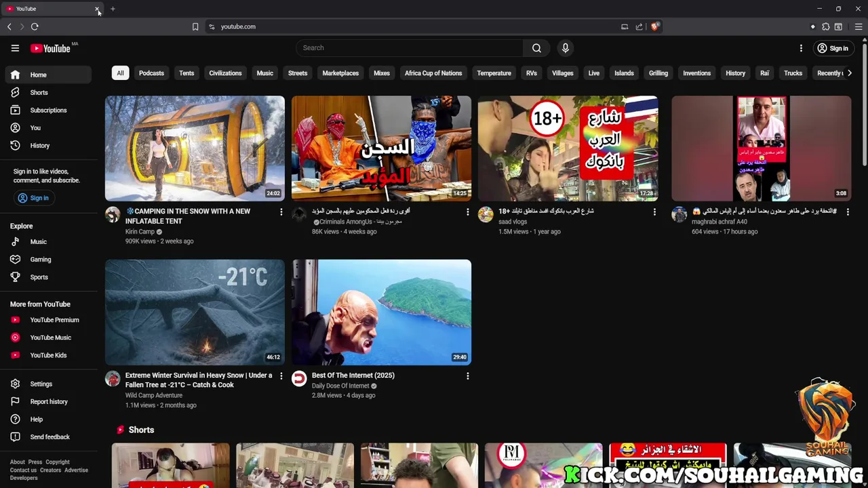The height and width of the screenshot is (488, 868).
Task: Select the Marketplaces filter chip
Action: click(x=340, y=73)
